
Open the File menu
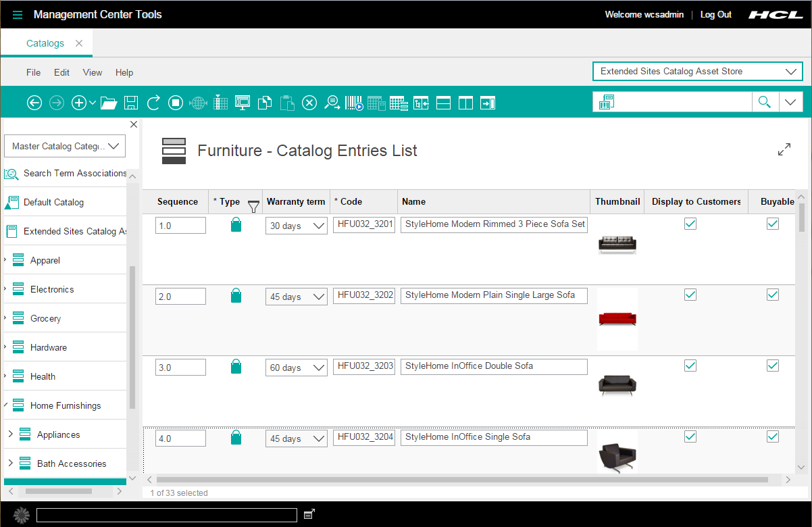coord(33,72)
